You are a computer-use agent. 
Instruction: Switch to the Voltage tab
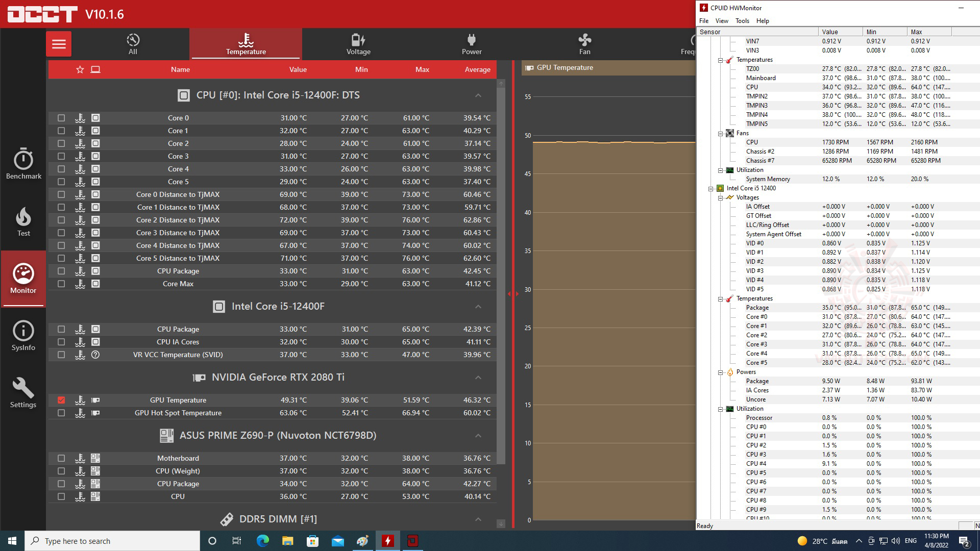click(358, 44)
